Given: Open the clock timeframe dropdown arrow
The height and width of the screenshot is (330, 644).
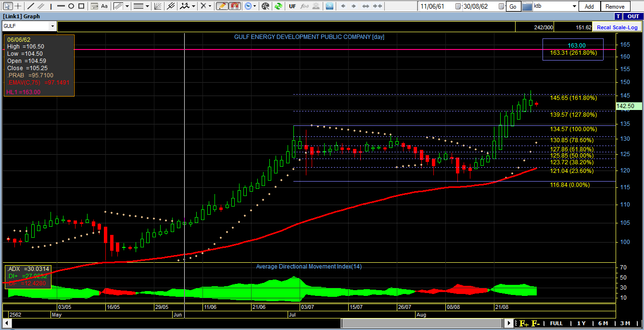Looking at the screenshot, I should point(255,6).
